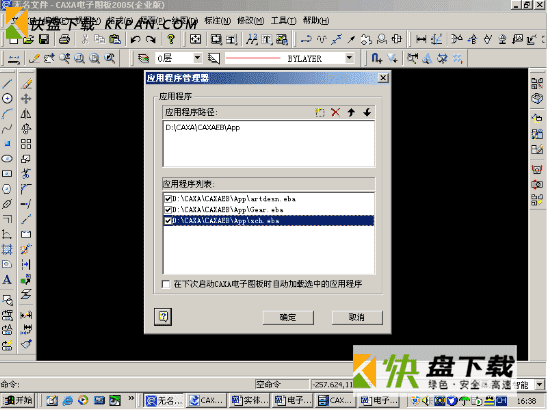
Task: Move path up with up arrow icon
Action: pos(351,112)
